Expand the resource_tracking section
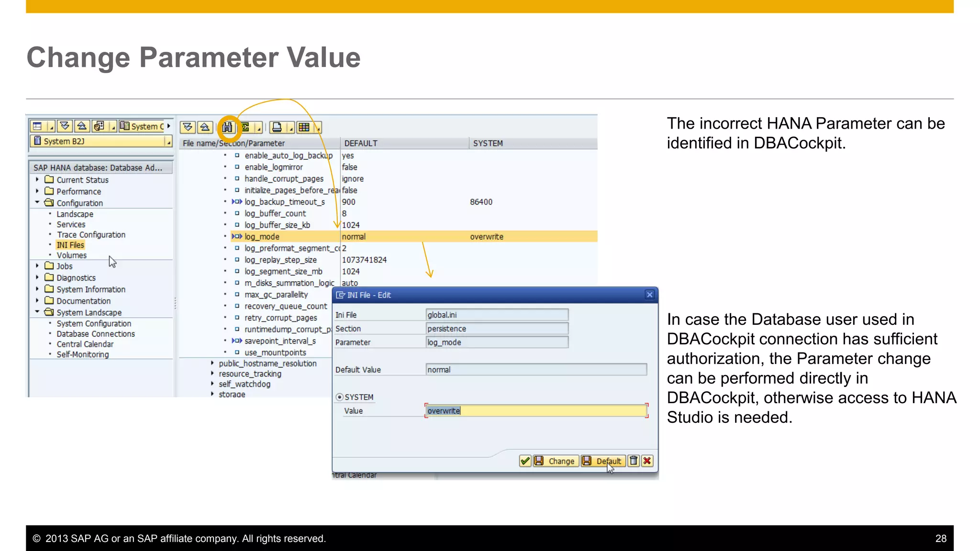This screenshot has width=980, height=551. point(212,374)
